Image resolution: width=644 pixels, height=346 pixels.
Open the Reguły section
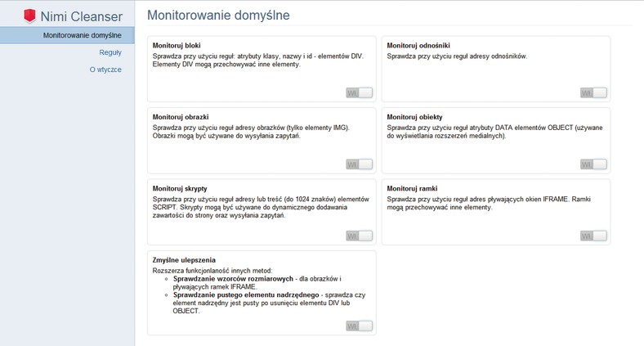110,52
